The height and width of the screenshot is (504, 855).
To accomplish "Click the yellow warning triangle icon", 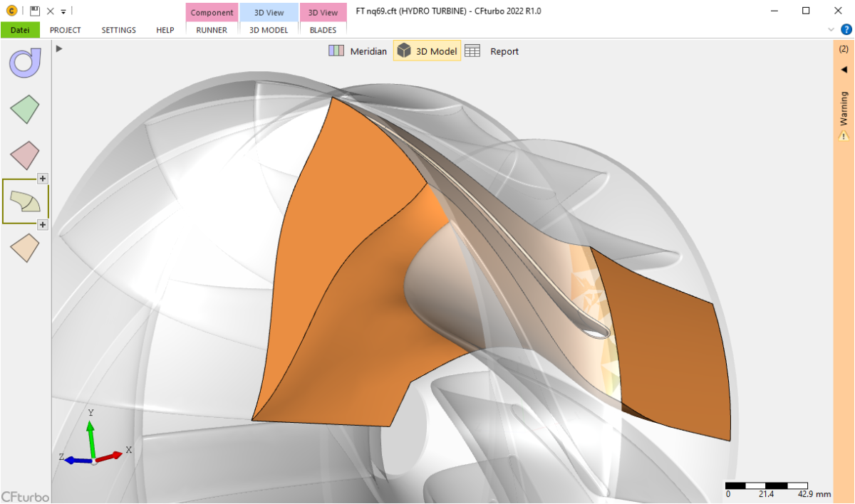I will [844, 135].
